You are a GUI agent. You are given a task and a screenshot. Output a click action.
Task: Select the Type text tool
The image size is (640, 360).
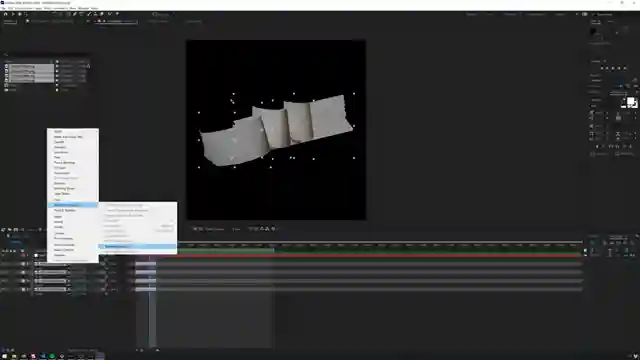pyautogui.click(x=81, y=14)
